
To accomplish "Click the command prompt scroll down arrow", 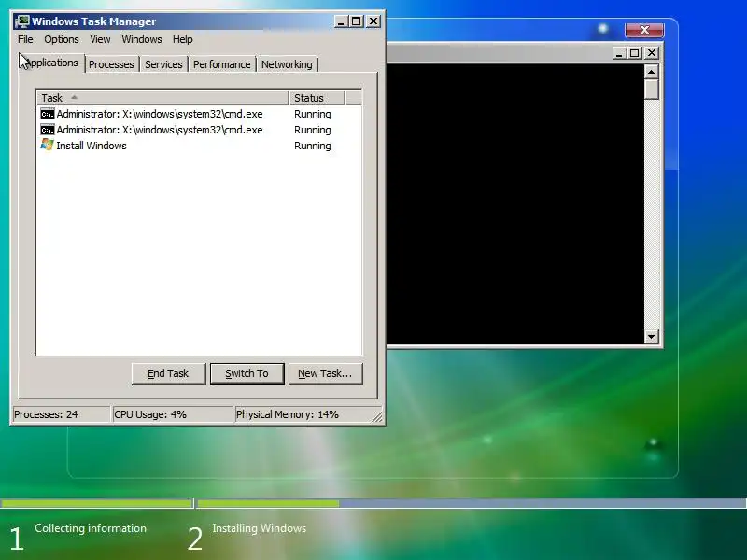I will click(651, 336).
